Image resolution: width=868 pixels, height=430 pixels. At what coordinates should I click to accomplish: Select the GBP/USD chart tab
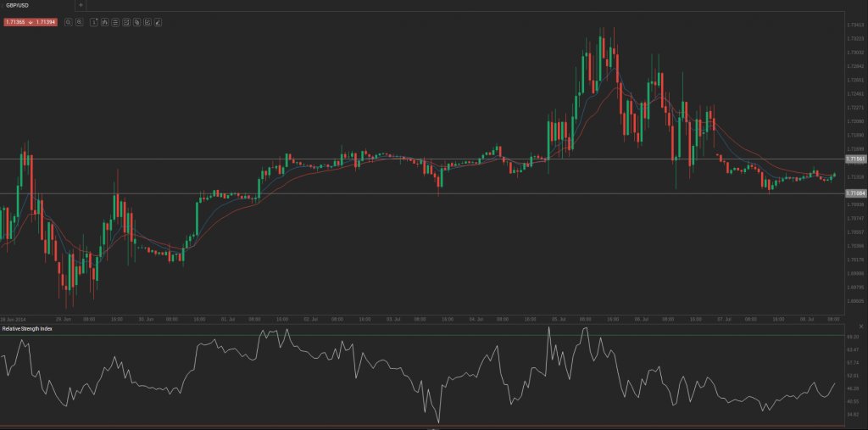(x=36, y=6)
